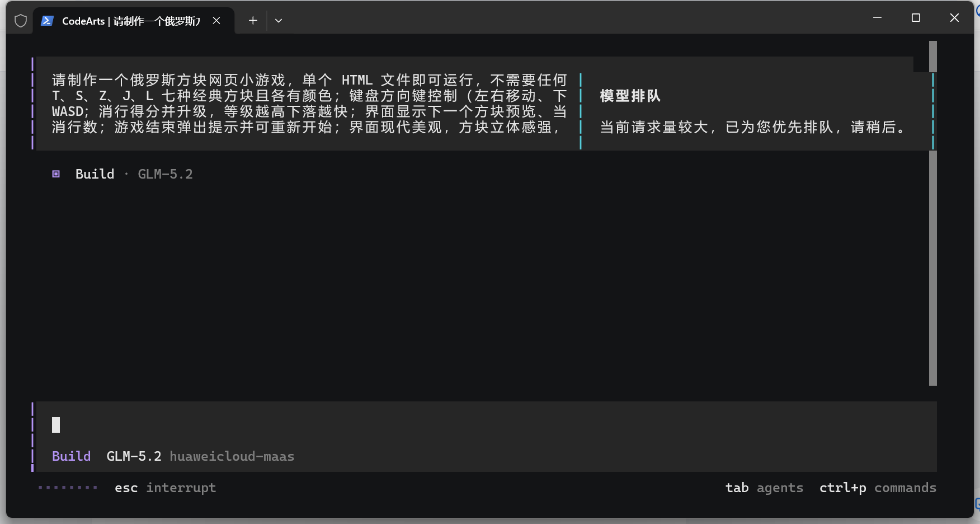Viewport: 980px width, 524px height.
Task: Click the purple Build agent label in the input box
Action: click(71, 456)
